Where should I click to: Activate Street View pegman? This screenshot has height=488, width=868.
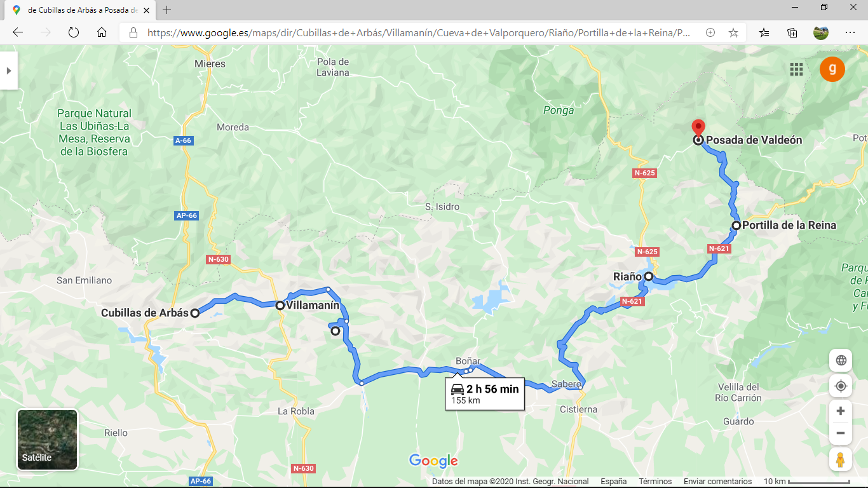click(x=841, y=459)
